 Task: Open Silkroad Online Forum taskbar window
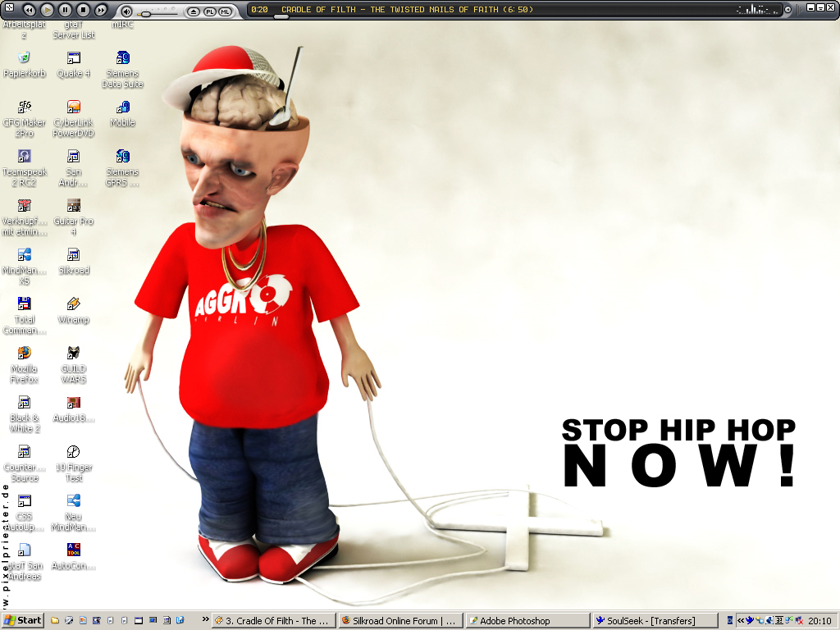point(399,621)
